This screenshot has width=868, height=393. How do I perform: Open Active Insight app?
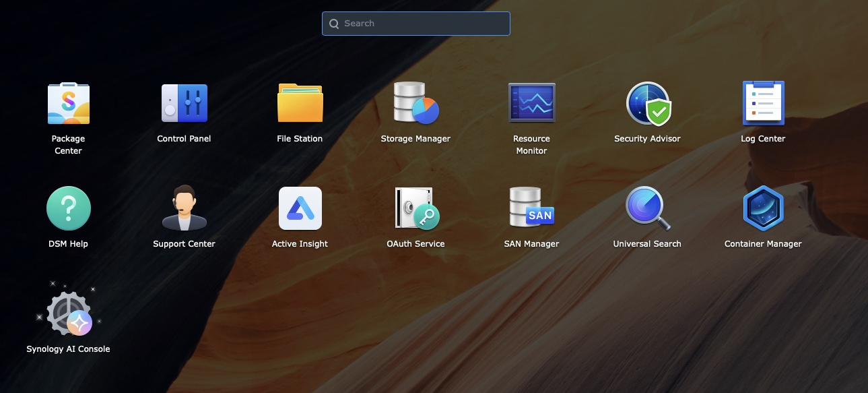click(300, 208)
